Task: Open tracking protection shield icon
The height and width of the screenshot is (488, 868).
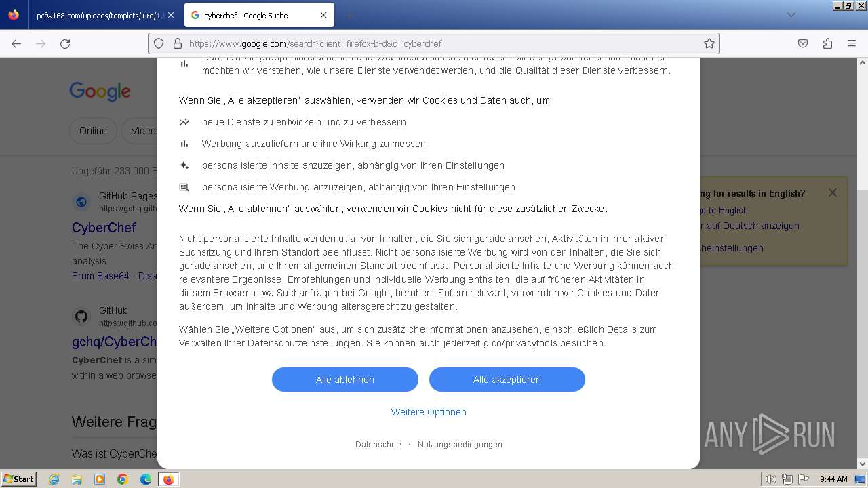Action: 159,43
